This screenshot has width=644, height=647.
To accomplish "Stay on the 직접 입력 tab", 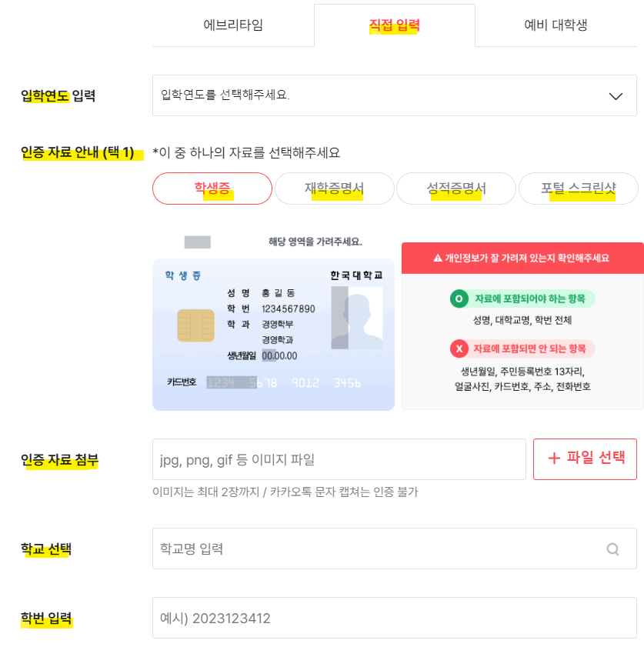I will [395, 25].
